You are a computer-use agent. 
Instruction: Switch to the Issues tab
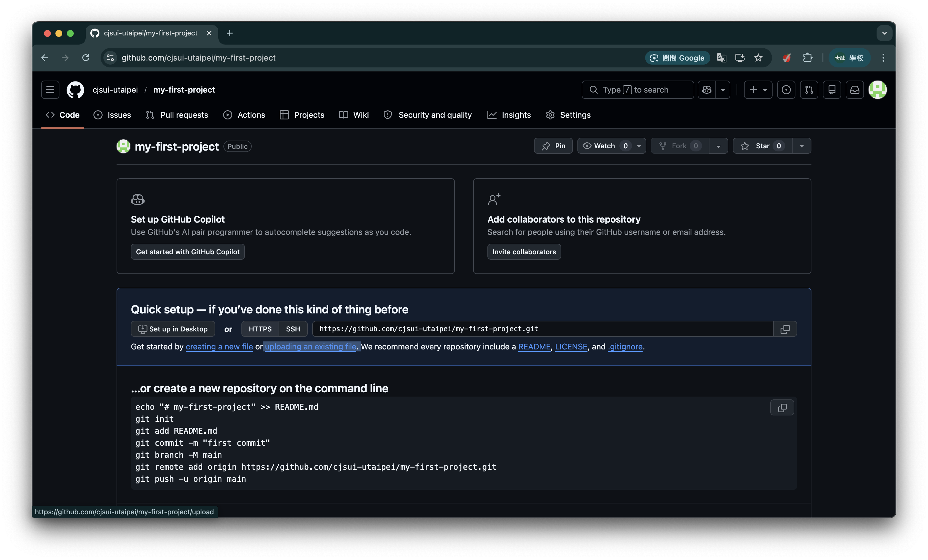coord(112,115)
